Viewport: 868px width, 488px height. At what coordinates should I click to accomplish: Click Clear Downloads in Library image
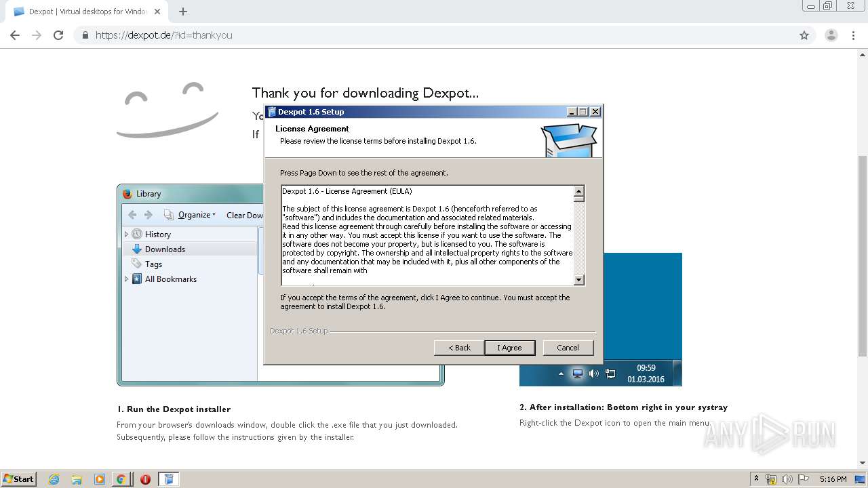point(244,216)
